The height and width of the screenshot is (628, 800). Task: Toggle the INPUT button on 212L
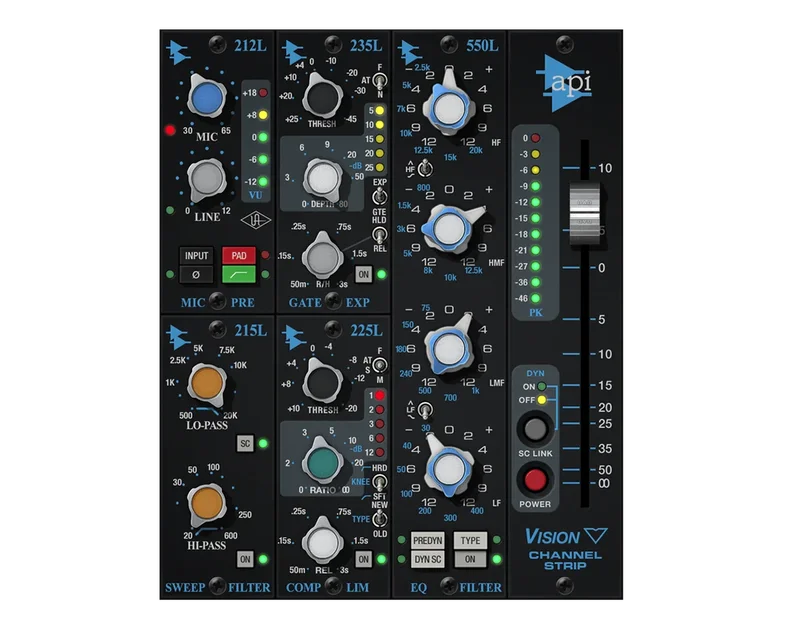click(196, 256)
